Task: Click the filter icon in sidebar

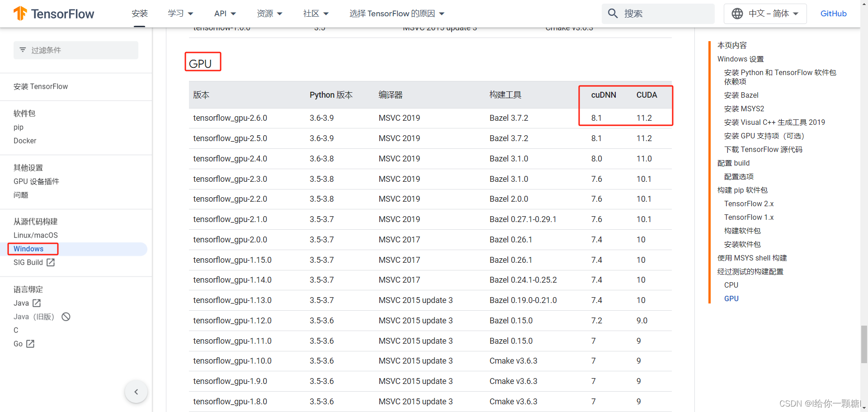Action: [x=23, y=50]
